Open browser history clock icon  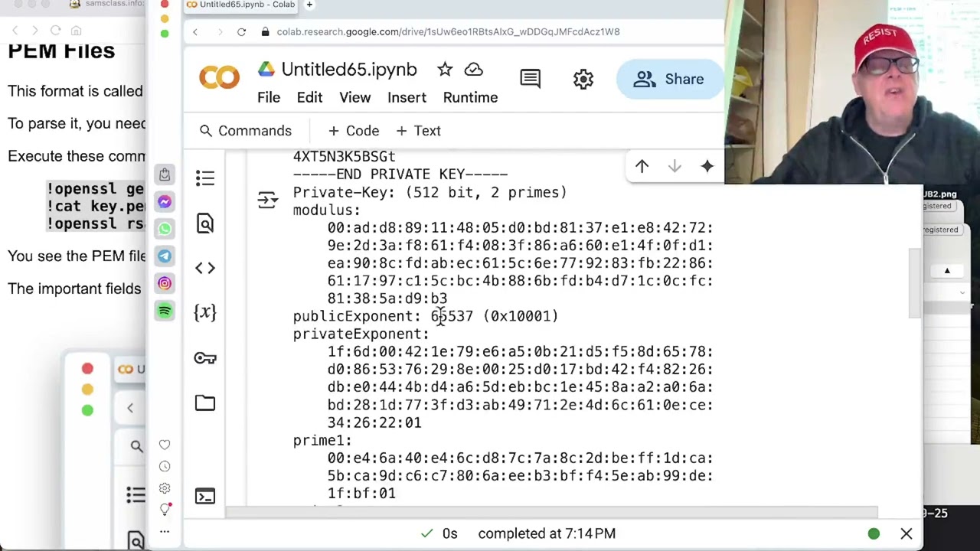165,466
